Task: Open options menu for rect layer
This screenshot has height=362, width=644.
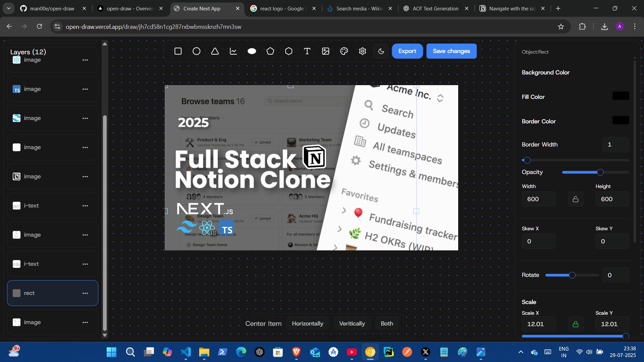Action: tap(85, 293)
